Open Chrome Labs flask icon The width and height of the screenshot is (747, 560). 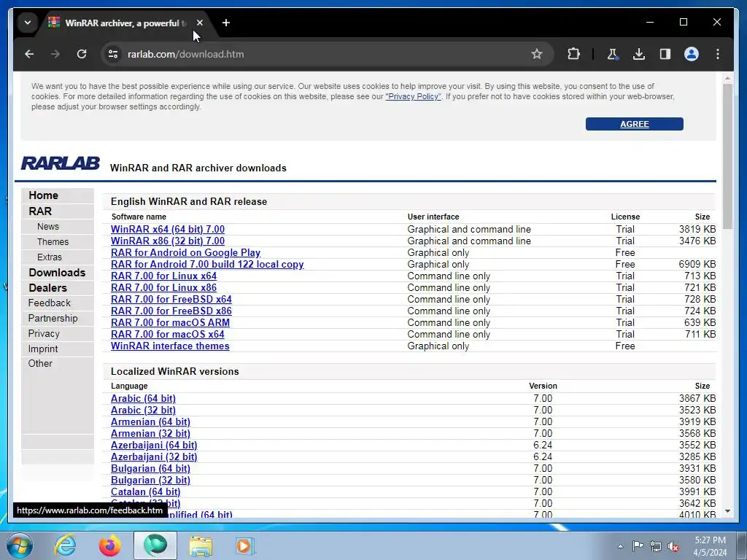(612, 54)
